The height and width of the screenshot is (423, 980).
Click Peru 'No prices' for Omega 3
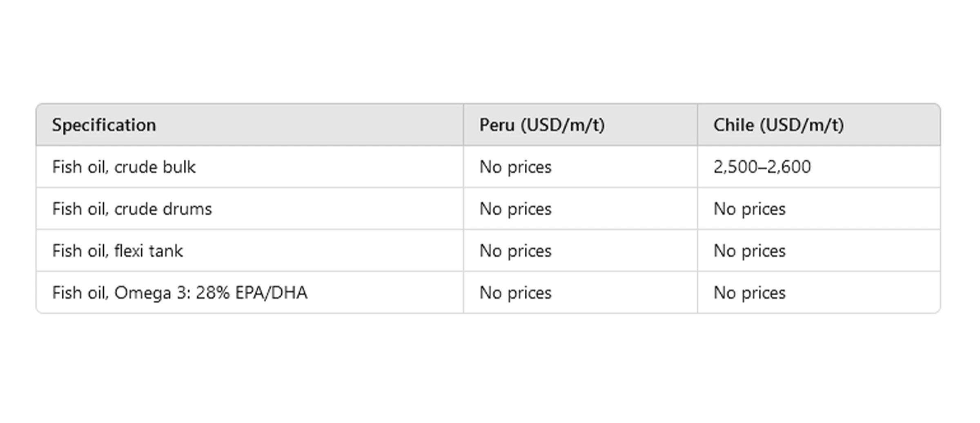(515, 293)
